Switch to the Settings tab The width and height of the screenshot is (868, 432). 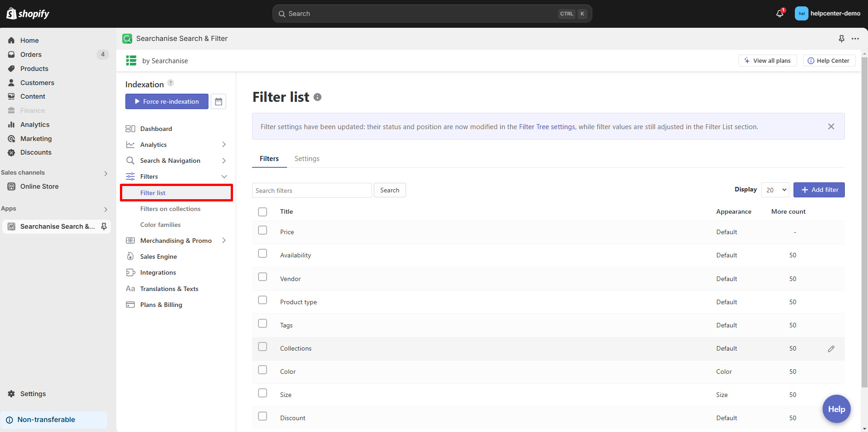307,158
